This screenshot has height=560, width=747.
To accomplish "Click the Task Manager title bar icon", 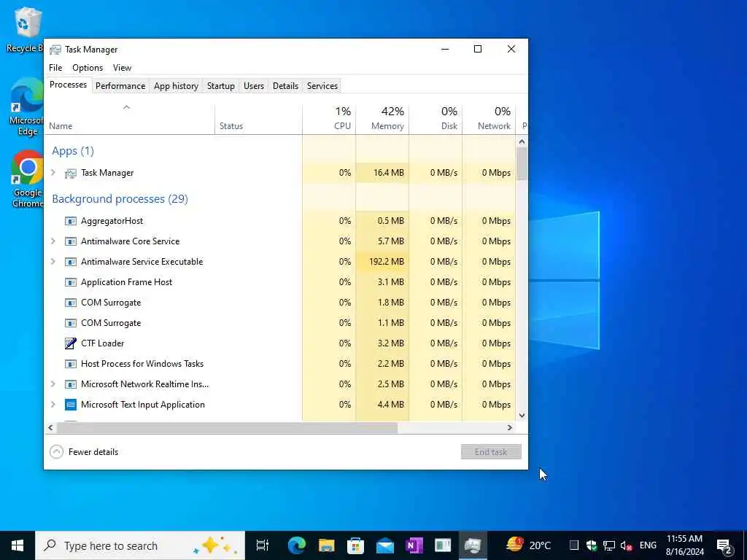I will pyautogui.click(x=55, y=50).
